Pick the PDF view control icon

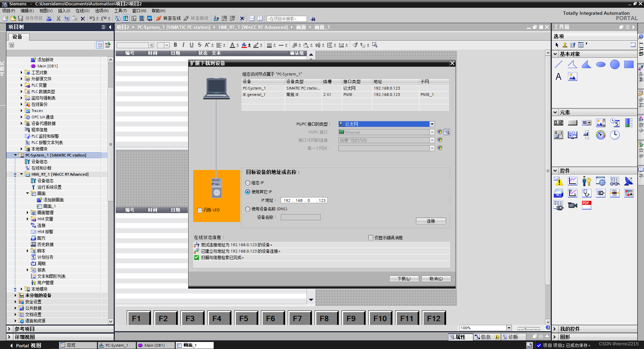(586, 205)
